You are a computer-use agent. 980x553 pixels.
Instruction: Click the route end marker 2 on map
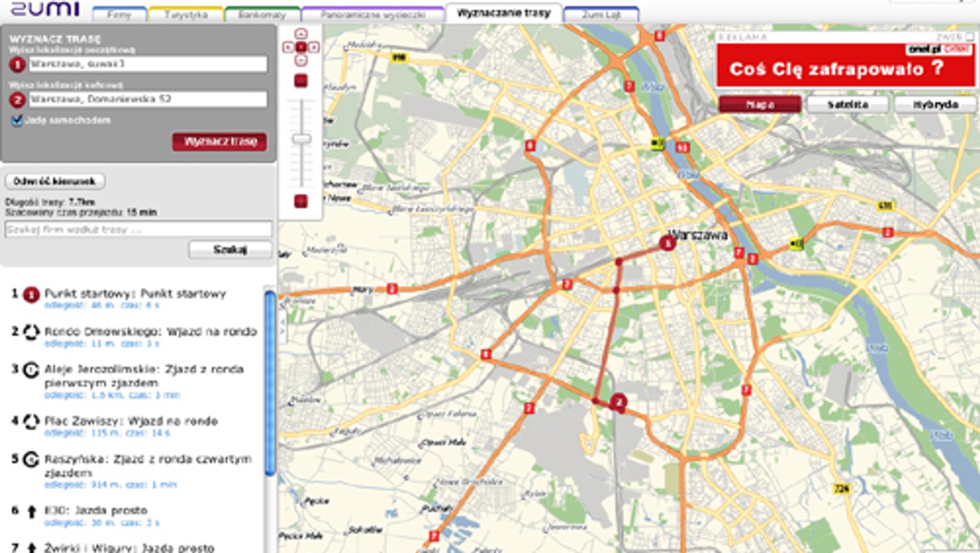619,402
